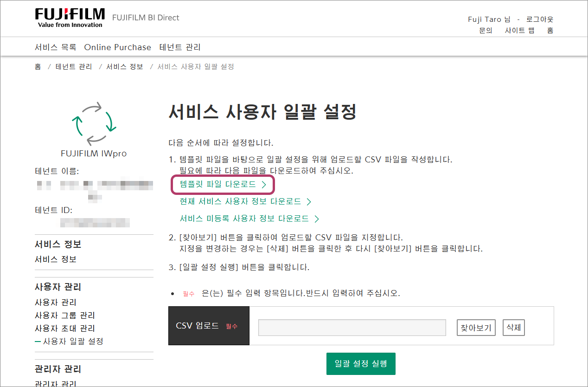Click the 일괄 설정 실행 button

(361, 363)
